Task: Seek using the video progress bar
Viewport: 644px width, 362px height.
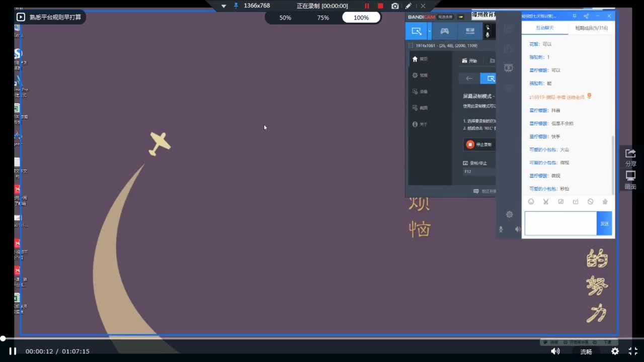Action: coord(322,338)
